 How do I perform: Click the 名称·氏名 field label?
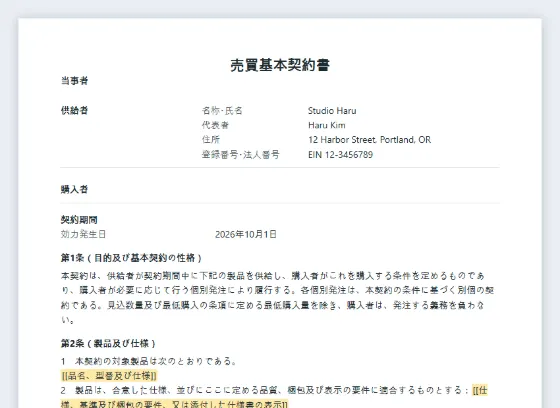222,111
